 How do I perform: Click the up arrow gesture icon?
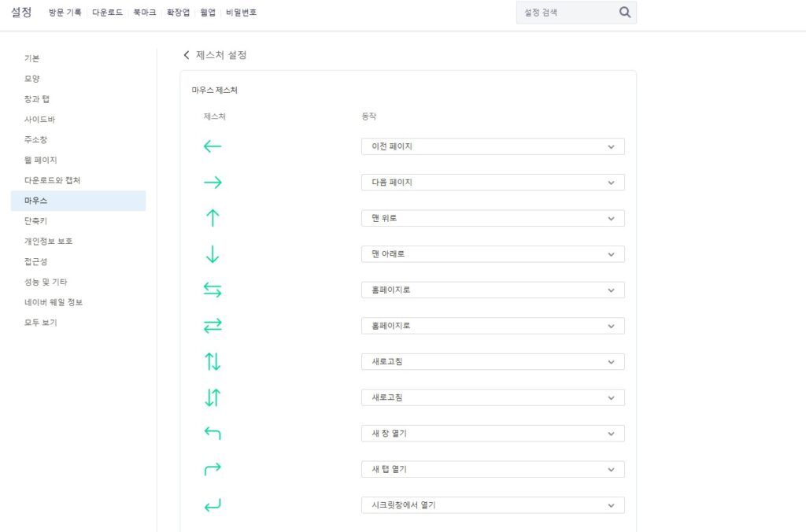(x=213, y=218)
